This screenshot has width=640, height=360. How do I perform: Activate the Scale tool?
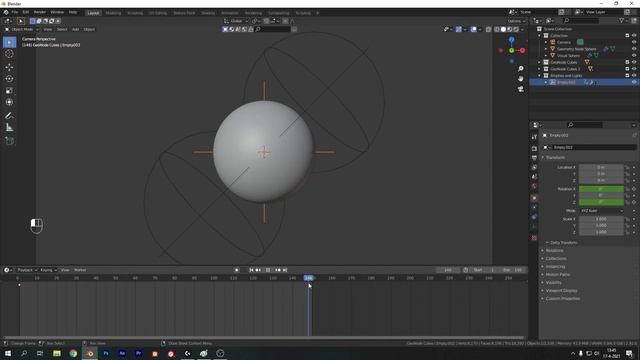[9, 91]
